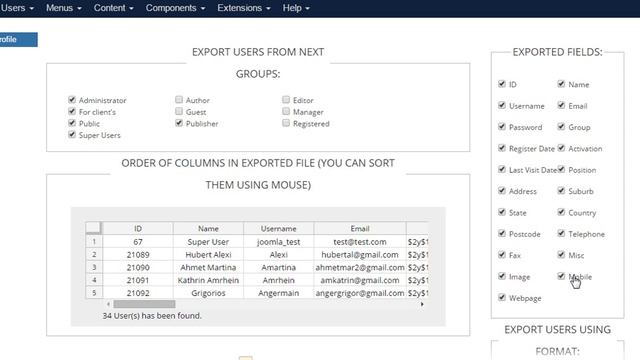Image resolution: width=640 pixels, height=360 pixels.
Task: Click the ID cell 21091
Action: (138, 280)
